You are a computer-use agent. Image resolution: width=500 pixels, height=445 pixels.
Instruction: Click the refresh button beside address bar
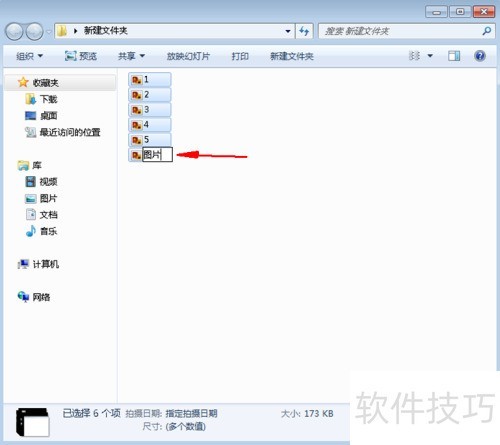click(304, 31)
